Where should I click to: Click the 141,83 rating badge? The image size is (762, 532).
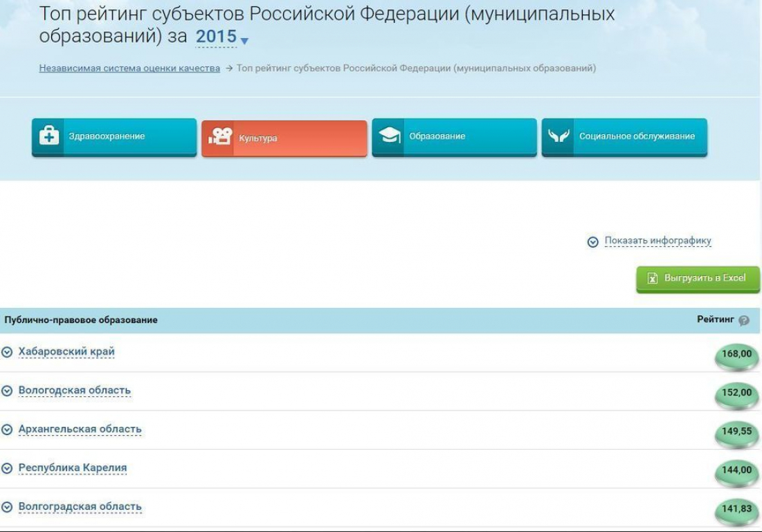click(x=736, y=511)
